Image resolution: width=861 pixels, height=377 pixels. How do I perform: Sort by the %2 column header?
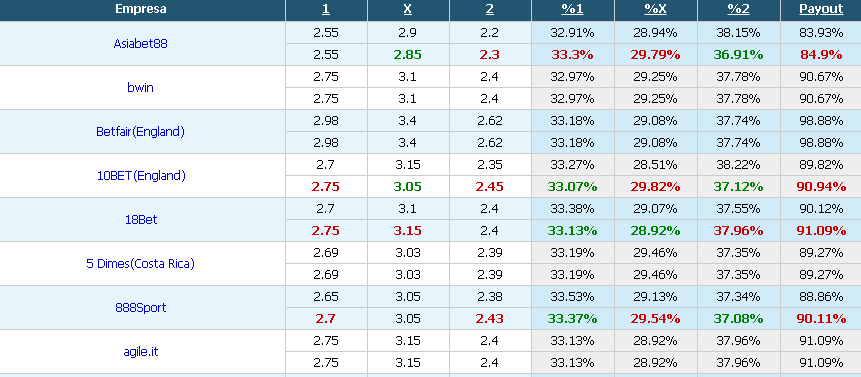pos(739,9)
